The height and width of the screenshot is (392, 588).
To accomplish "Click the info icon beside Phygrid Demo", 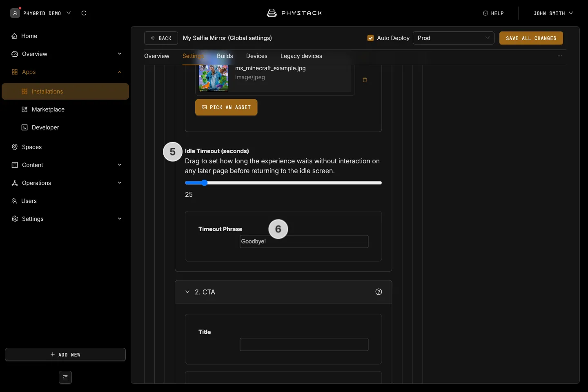I will [84, 13].
